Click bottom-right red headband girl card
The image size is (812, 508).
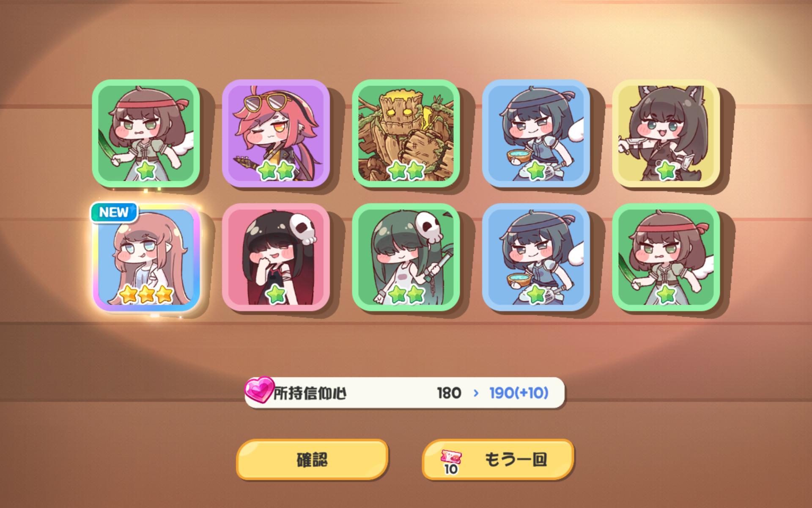(x=666, y=257)
